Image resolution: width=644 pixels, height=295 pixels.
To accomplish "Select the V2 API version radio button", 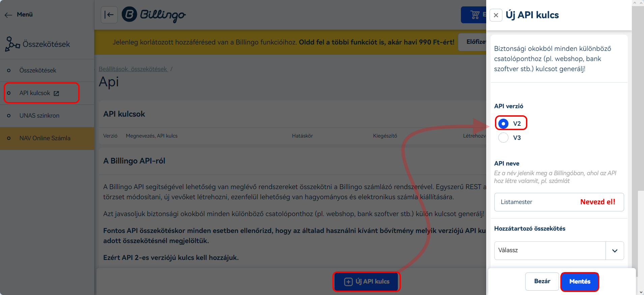I will 503,124.
